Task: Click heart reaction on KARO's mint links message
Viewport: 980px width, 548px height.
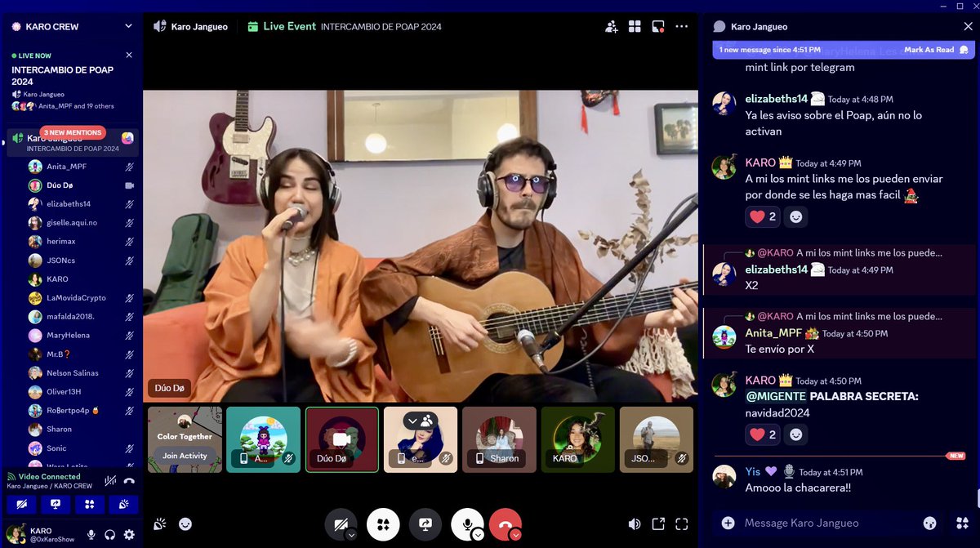Action: [x=763, y=216]
